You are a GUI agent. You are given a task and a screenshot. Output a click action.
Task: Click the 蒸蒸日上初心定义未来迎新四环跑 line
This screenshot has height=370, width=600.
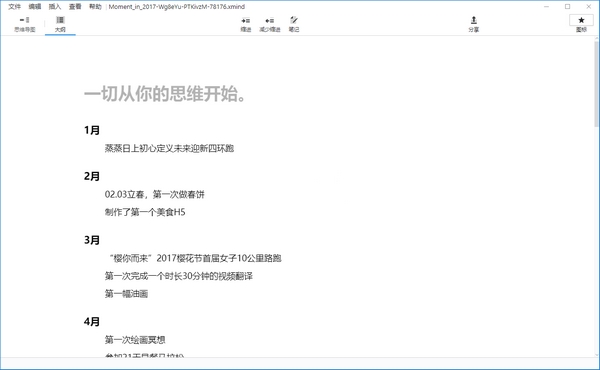[x=169, y=148]
